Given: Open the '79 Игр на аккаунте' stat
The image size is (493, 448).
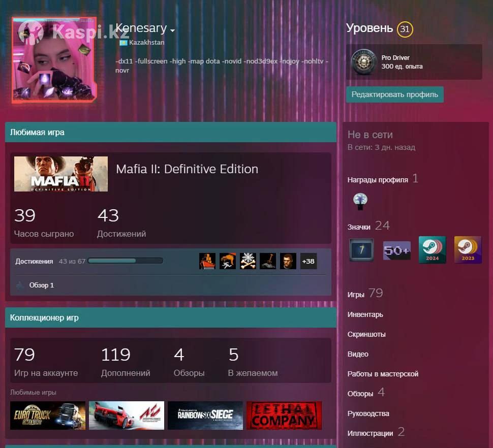Looking at the screenshot, I should pos(46,362).
